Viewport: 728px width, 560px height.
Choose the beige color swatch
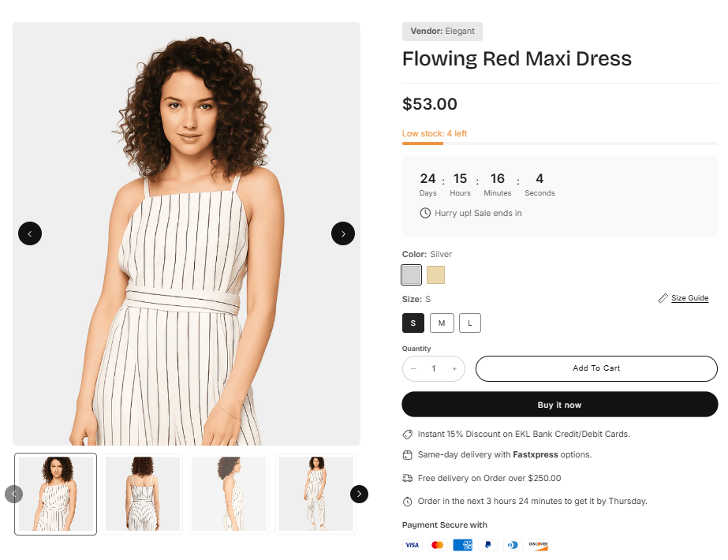436,274
